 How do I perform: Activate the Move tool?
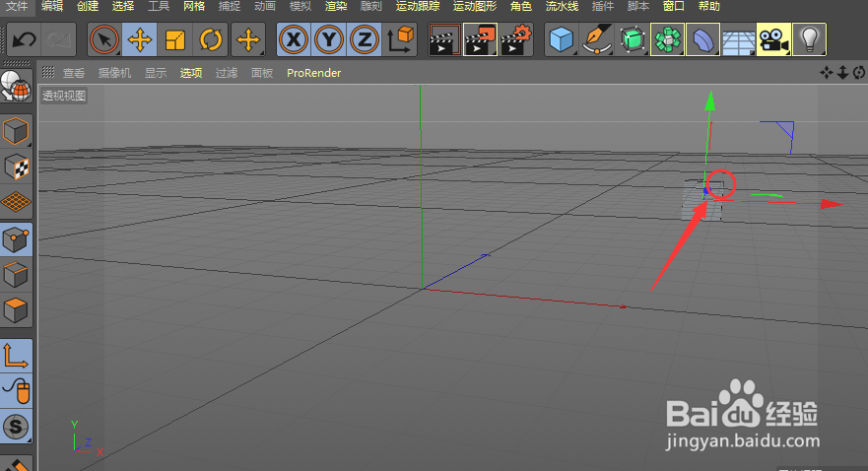click(x=140, y=39)
